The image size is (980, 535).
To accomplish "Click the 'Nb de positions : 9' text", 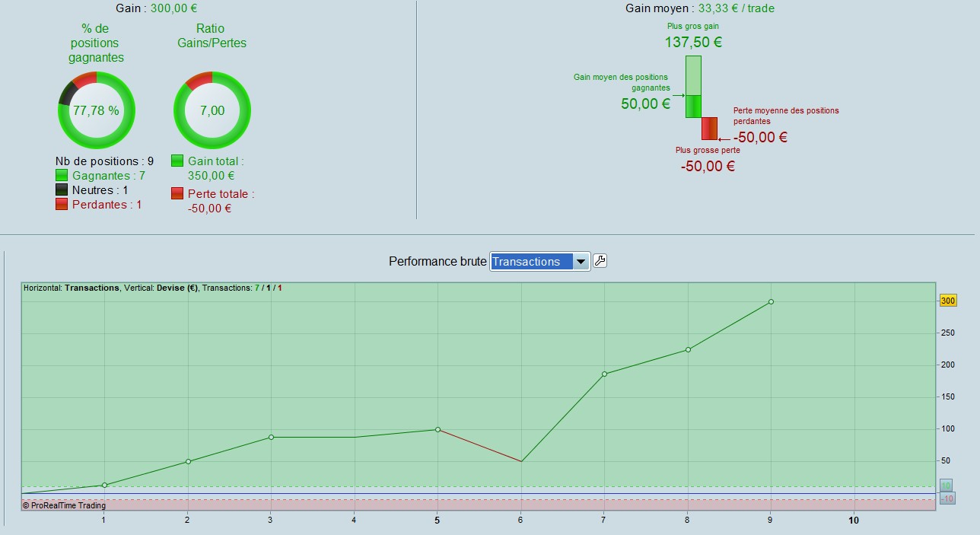I will 104,161.
